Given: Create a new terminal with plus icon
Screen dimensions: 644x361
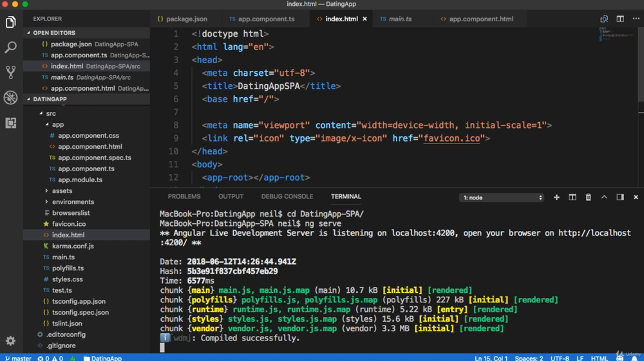Looking at the screenshot, I should (556, 198).
